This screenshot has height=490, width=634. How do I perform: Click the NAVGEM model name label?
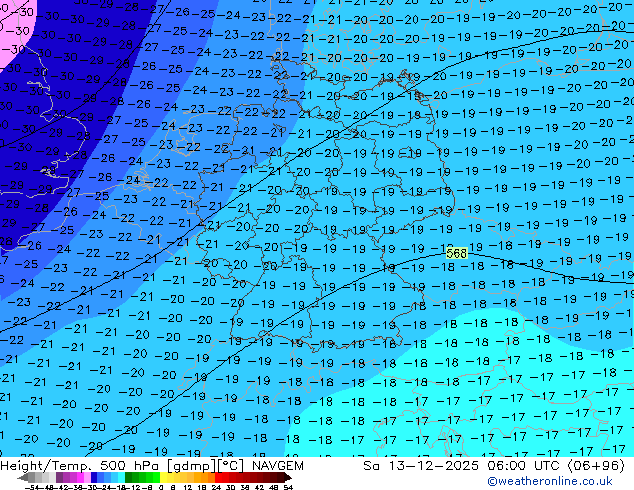point(277,466)
